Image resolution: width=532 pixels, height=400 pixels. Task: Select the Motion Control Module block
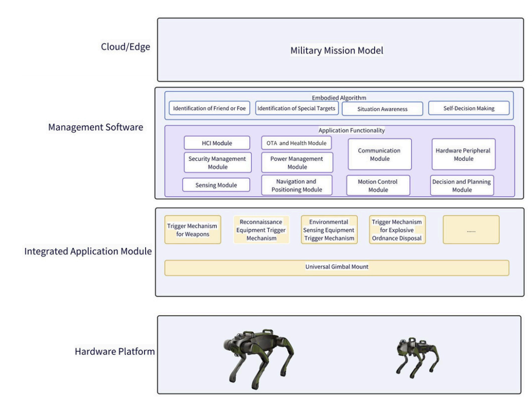(x=378, y=185)
